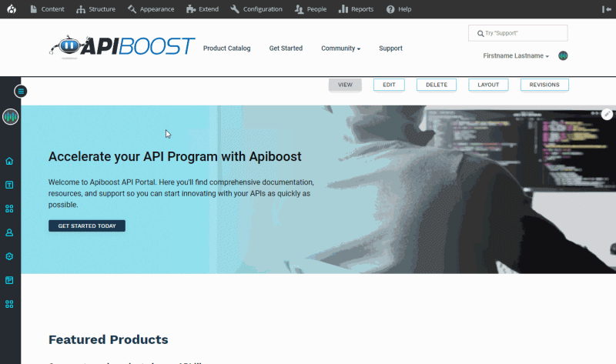Click the Get Started Today button
Image resolution: width=616 pixels, height=364 pixels.
point(87,225)
